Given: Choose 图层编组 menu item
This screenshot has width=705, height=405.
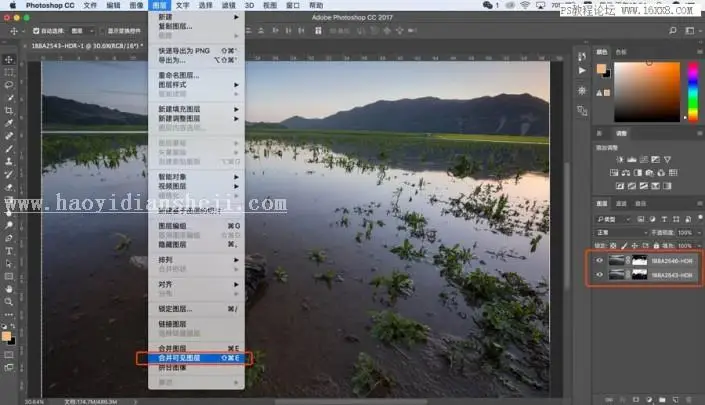Looking at the screenshot, I should tap(196, 226).
